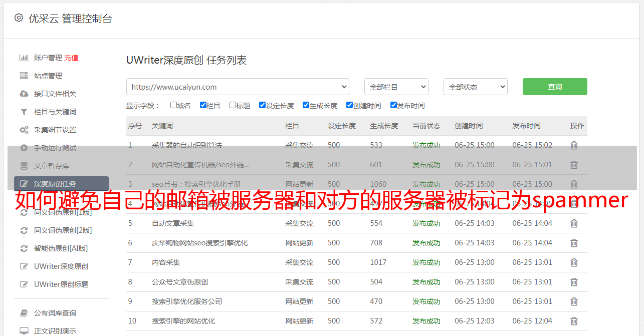Uncheck the 设定长度 field checkbox
Image resolution: width=644 pixels, height=336 pixels.
coord(262,105)
